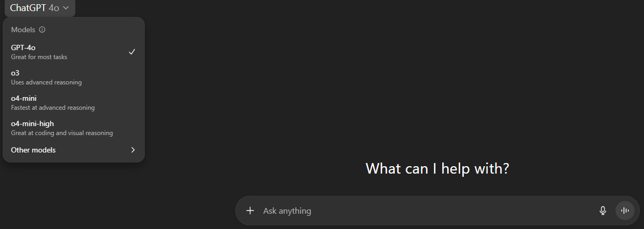Viewport: 644px width, 229px height.
Task: Focus the Ask anything input field
Action: click(427, 211)
